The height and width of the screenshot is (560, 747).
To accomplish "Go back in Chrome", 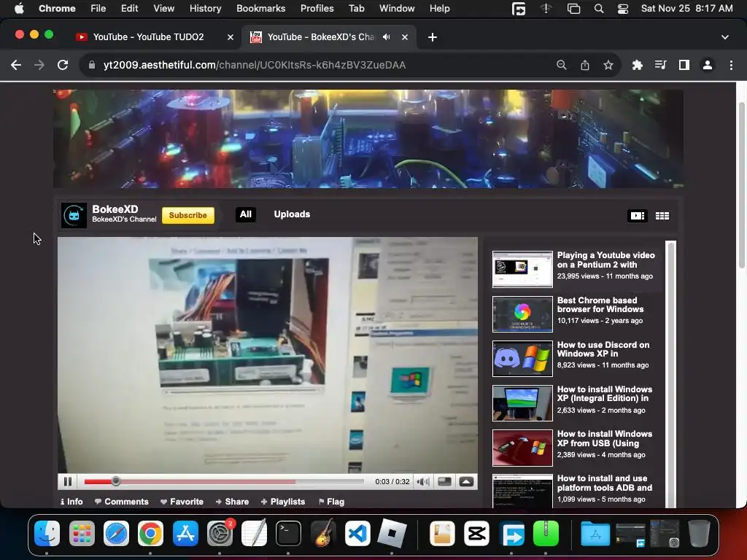I will pyautogui.click(x=16, y=65).
